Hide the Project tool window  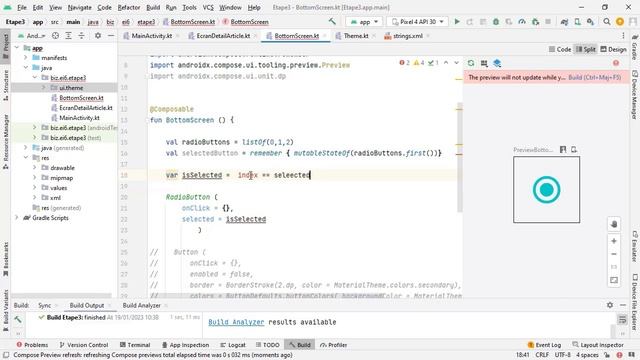(111, 36)
